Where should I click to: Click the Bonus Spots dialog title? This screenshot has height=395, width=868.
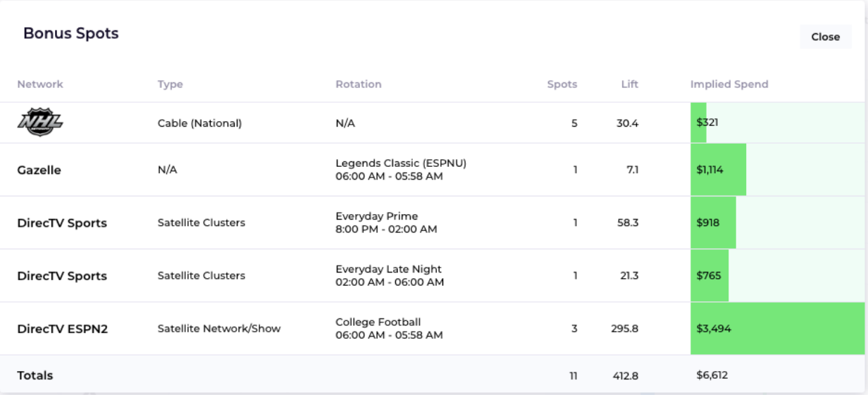[71, 33]
